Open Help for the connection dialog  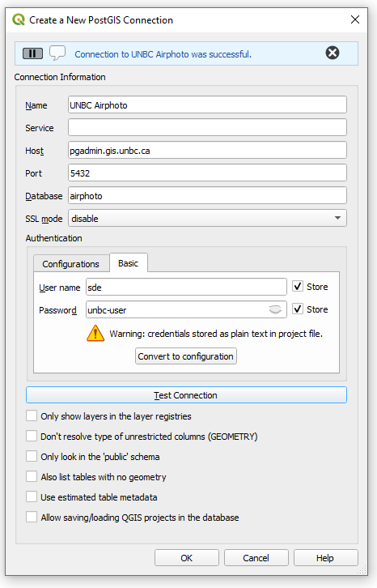[x=326, y=558]
